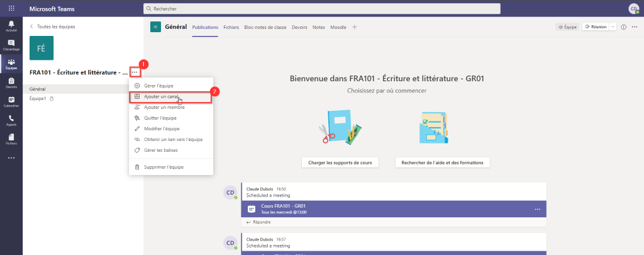Viewport: 644px width, 255px height.
Task: Click the CD profile avatar top right
Action: tap(634, 9)
